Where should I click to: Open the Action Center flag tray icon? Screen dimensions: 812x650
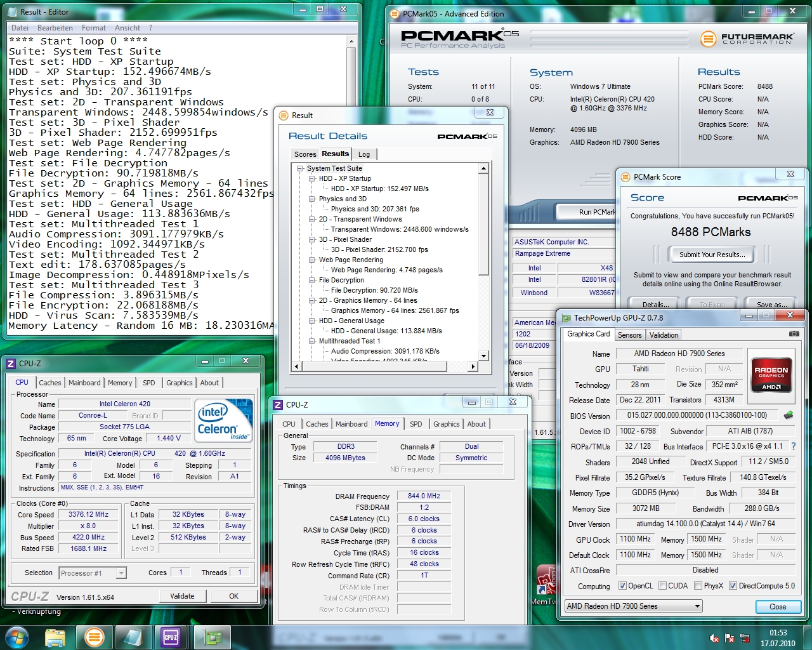pyautogui.click(x=730, y=638)
